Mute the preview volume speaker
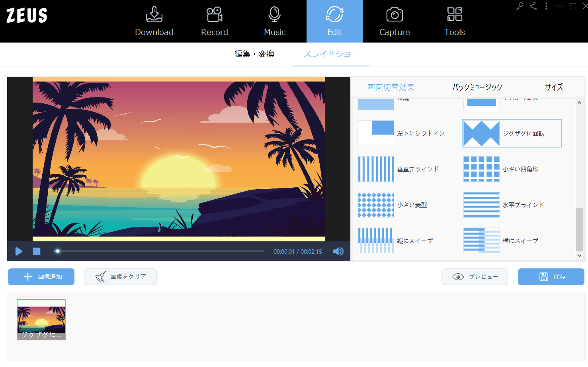Image resolution: width=588 pixels, height=367 pixels. click(338, 251)
